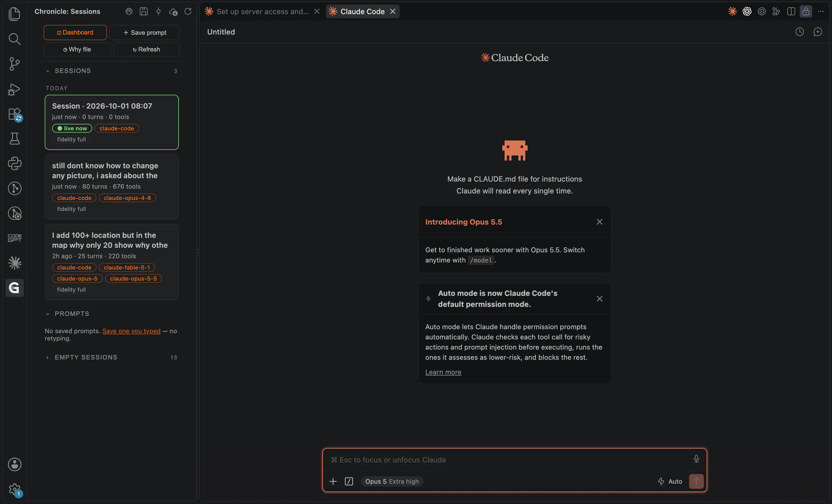Viewport: 832px width, 504px height.
Task: Toggle the lock icon in title bar
Action: pyautogui.click(x=806, y=12)
